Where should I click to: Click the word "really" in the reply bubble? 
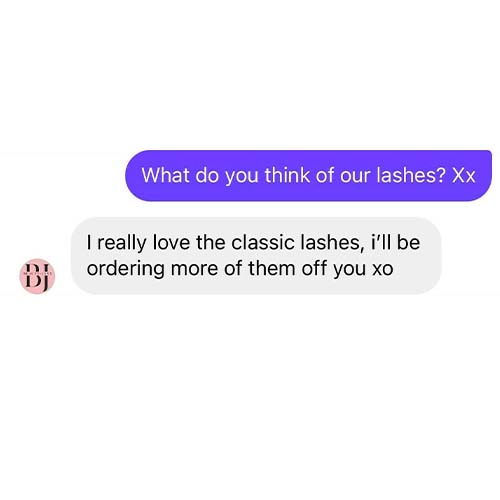pyautogui.click(x=122, y=243)
